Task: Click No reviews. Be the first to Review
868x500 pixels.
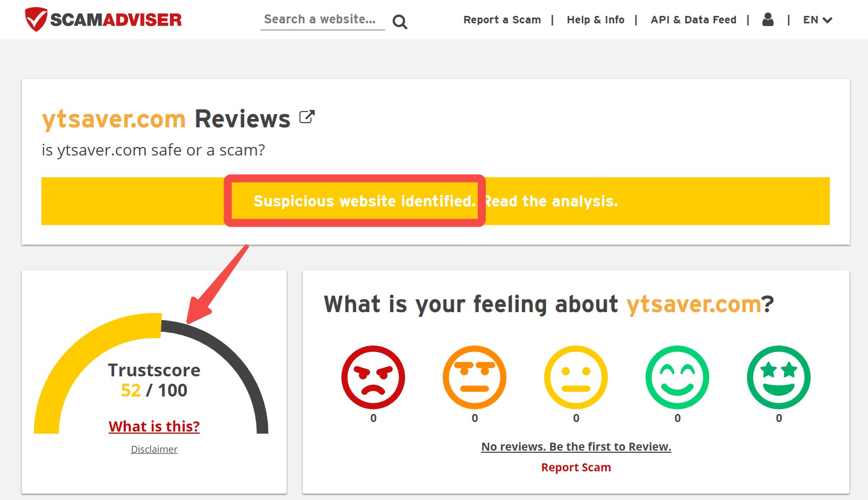Action: click(576, 447)
